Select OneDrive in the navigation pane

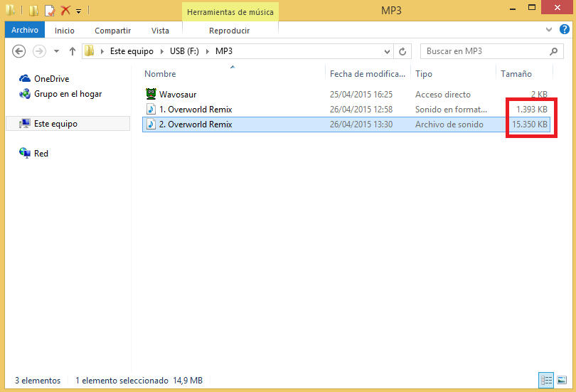[51, 79]
